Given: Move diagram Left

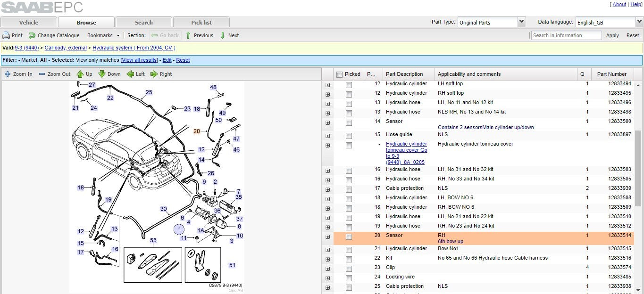Looking at the screenshot, I should pyautogui.click(x=136, y=74).
